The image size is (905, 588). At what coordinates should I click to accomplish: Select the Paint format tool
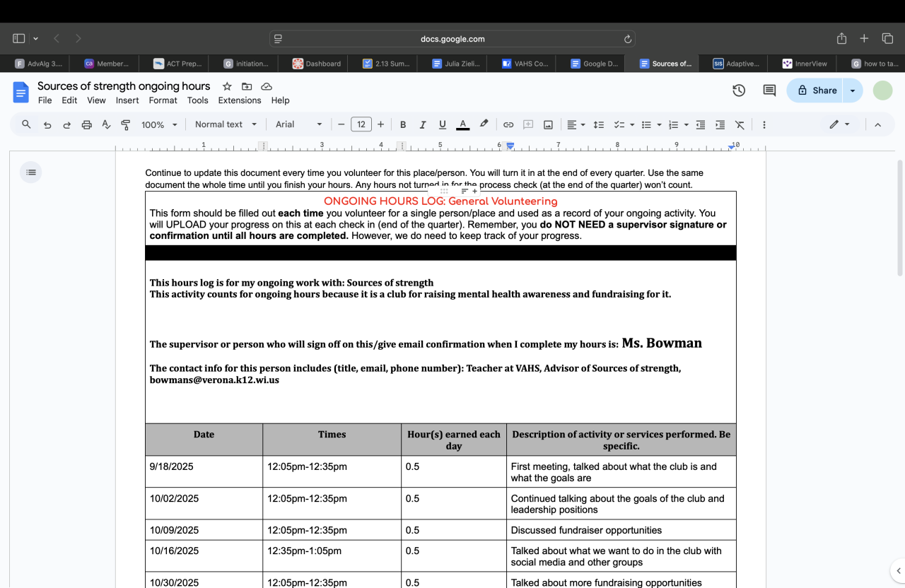(126, 124)
